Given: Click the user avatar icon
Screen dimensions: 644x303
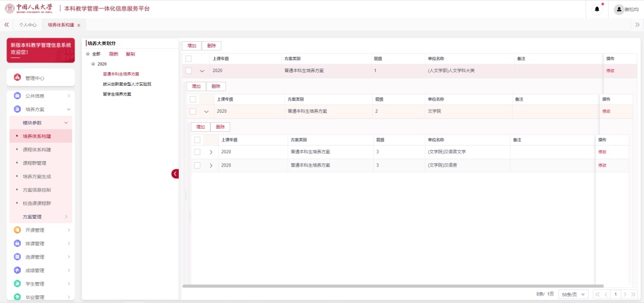Looking at the screenshot, I should 619,9.
